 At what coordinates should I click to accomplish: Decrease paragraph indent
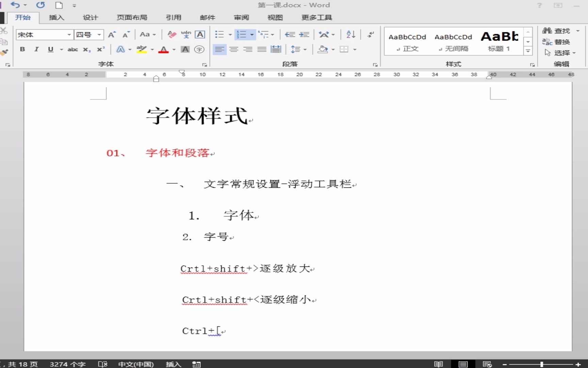[290, 34]
